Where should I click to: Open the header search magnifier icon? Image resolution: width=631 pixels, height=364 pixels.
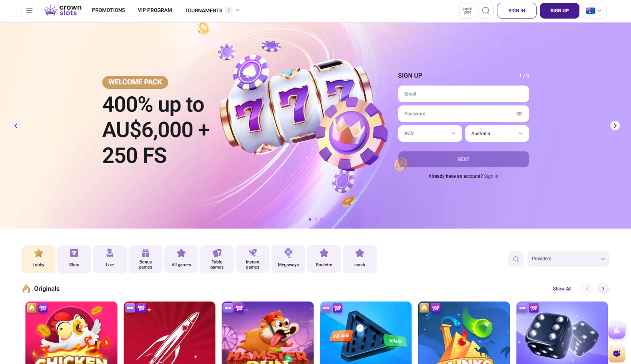tap(486, 11)
